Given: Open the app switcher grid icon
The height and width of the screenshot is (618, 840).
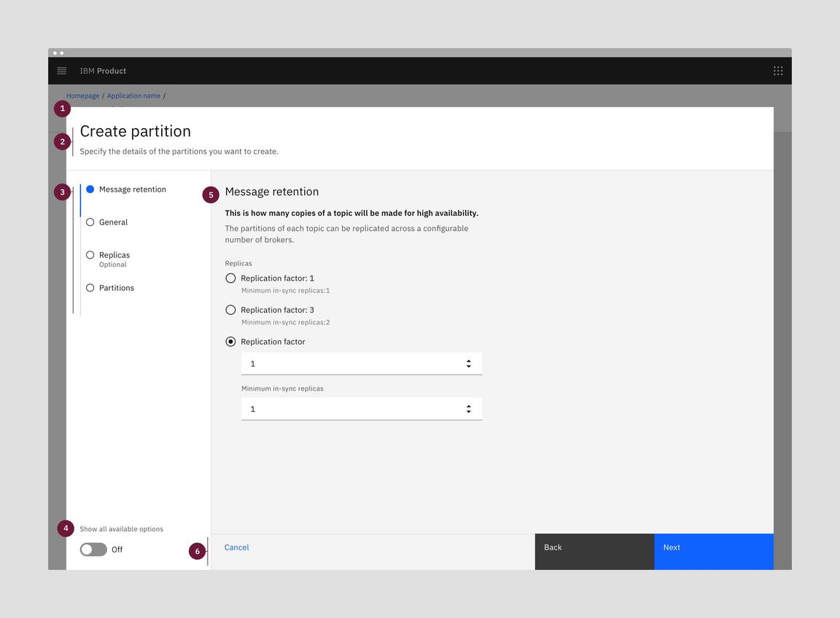Looking at the screenshot, I should tap(778, 71).
